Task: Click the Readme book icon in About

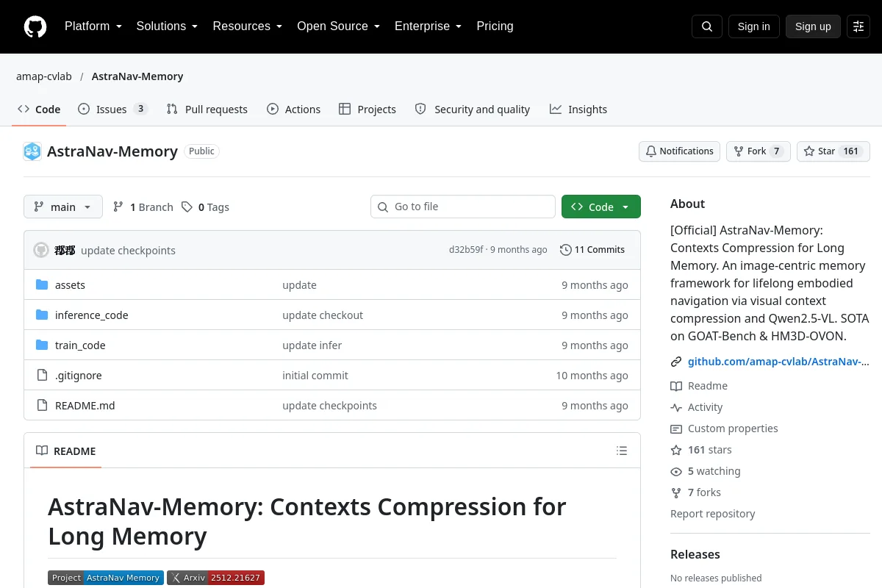Action: pos(676,386)
